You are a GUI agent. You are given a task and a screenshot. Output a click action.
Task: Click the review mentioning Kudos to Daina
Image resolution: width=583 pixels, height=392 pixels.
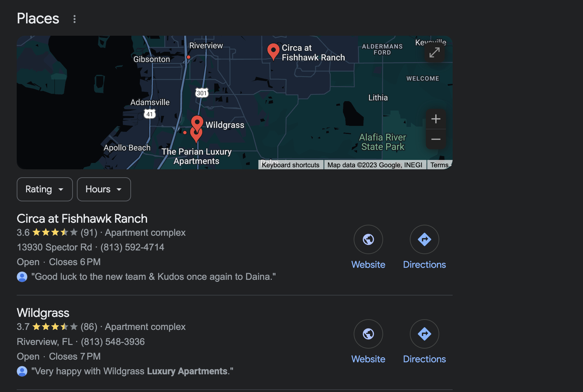[x=153, y=277]
